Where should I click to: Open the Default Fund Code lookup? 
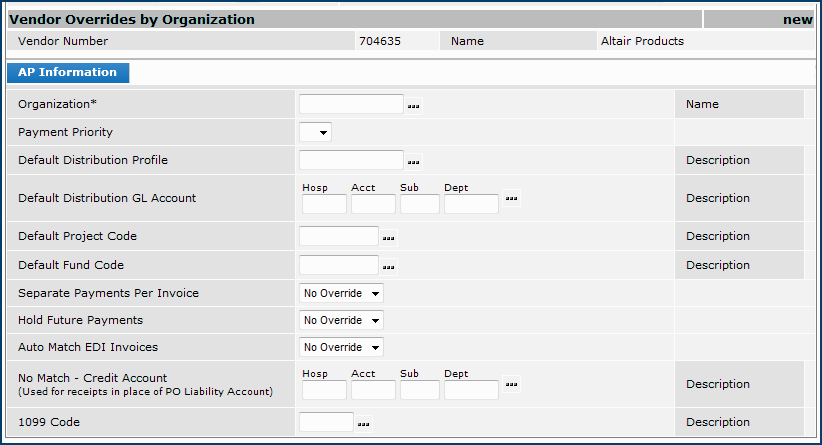(x=389, y=266)
